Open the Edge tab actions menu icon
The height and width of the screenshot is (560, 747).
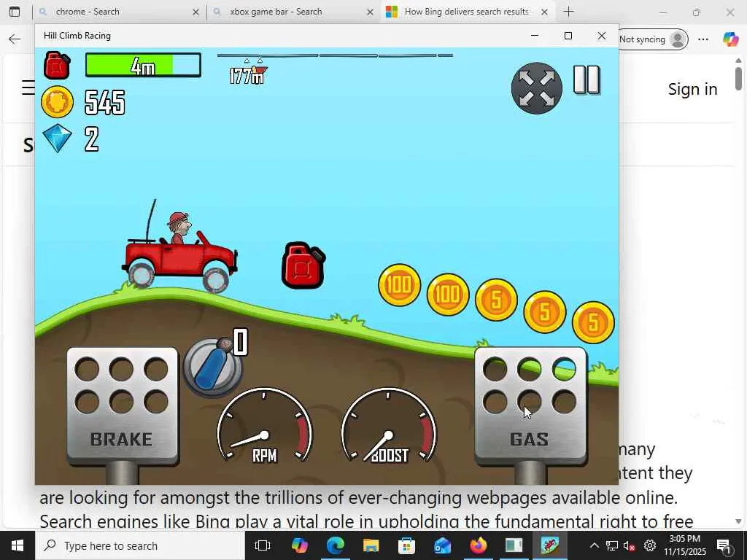[x=15, y=12]
